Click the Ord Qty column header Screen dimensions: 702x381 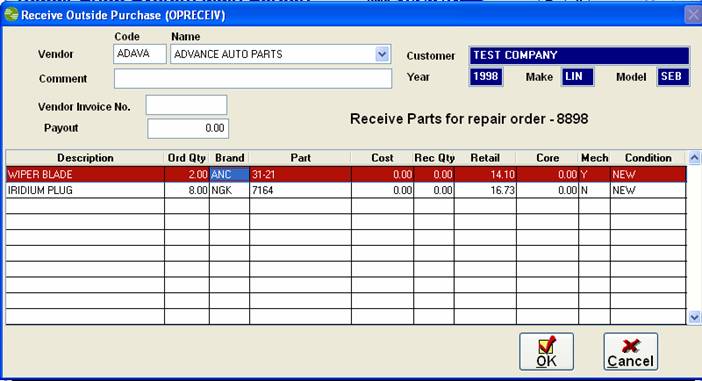click(187, 158)
